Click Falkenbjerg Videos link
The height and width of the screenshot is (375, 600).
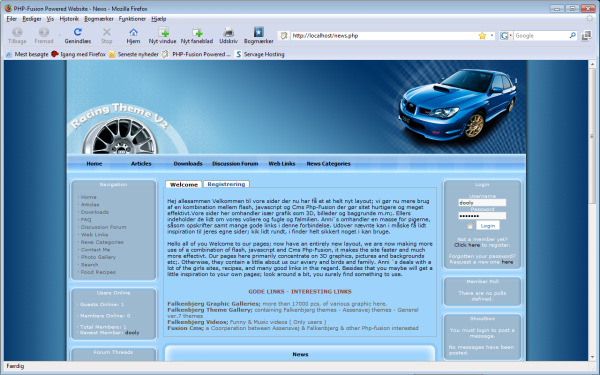[198, 322]
